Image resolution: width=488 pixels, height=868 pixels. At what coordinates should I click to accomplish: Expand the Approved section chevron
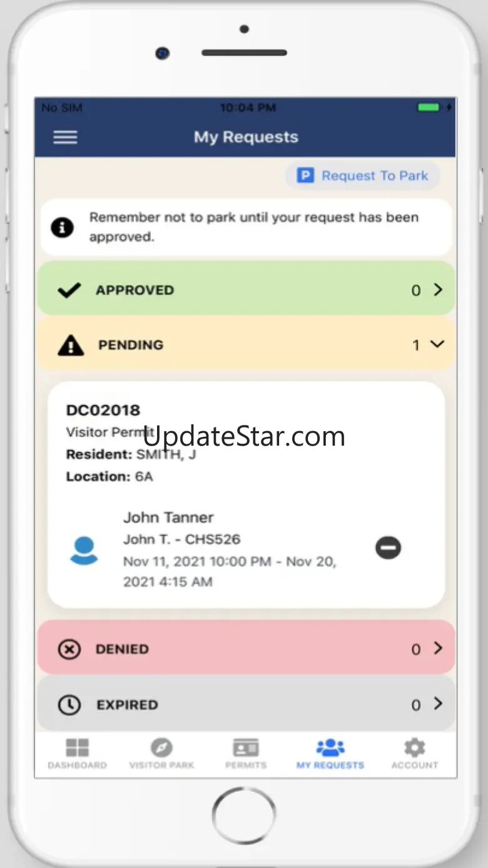tap(438, 290)
